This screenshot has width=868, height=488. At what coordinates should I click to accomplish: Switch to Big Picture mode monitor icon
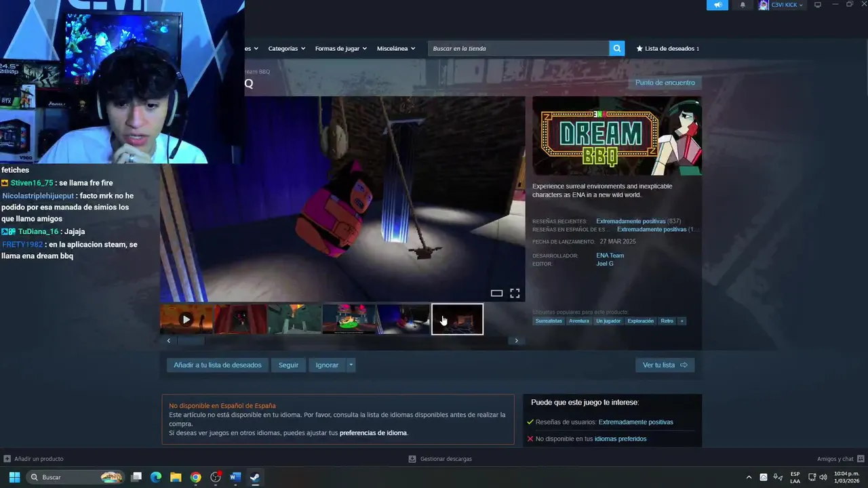[x=817, y=5]
